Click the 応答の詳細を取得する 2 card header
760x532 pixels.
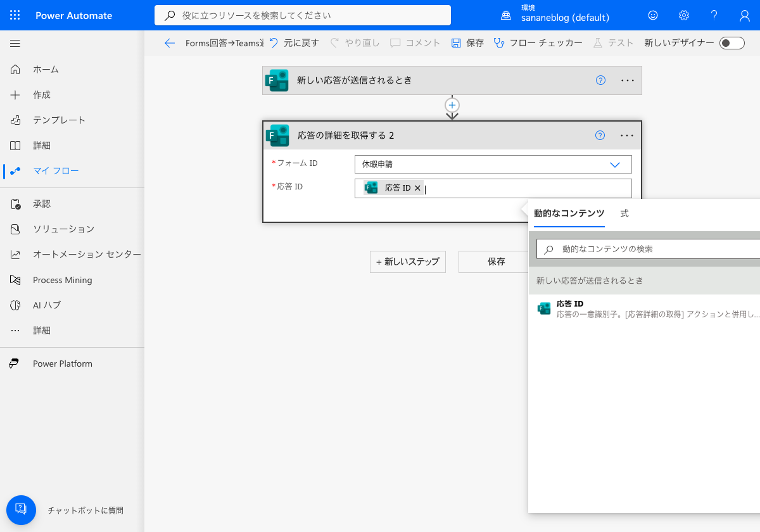click(x=452, y=136)
